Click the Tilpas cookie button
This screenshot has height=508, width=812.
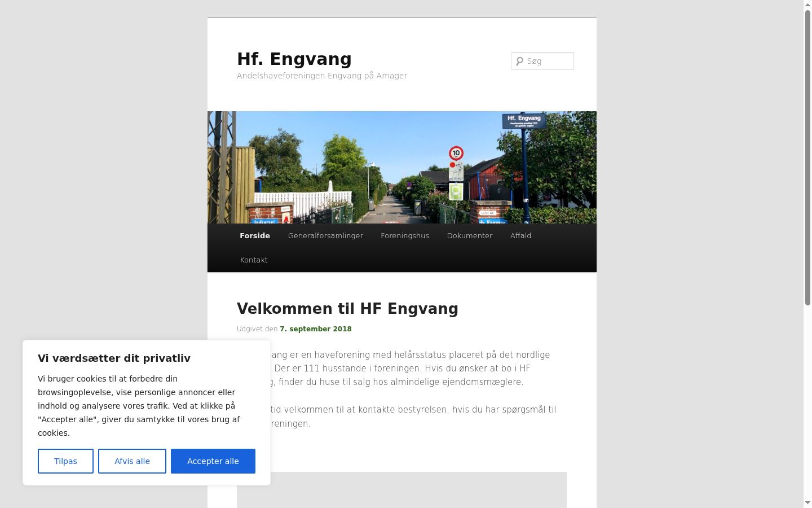(65, 461)
